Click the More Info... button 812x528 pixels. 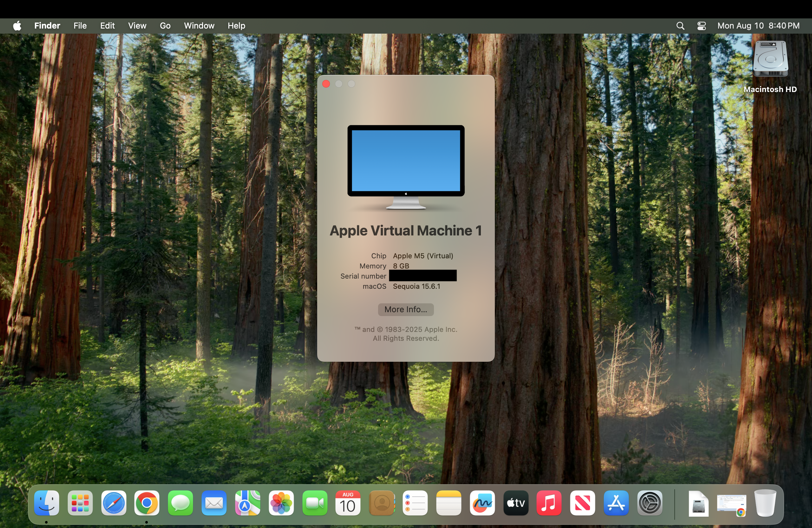coord(406,310)
